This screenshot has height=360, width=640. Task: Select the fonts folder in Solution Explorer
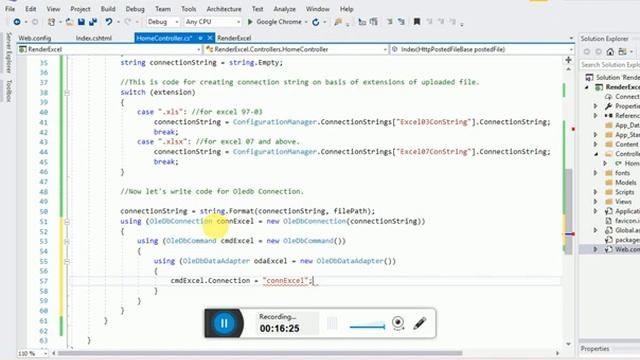point(622,173)
